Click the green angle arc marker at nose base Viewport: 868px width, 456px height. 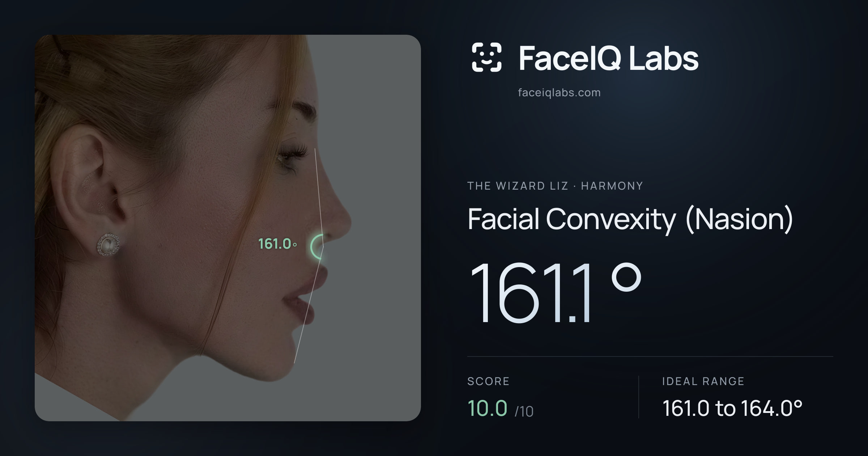317,246
